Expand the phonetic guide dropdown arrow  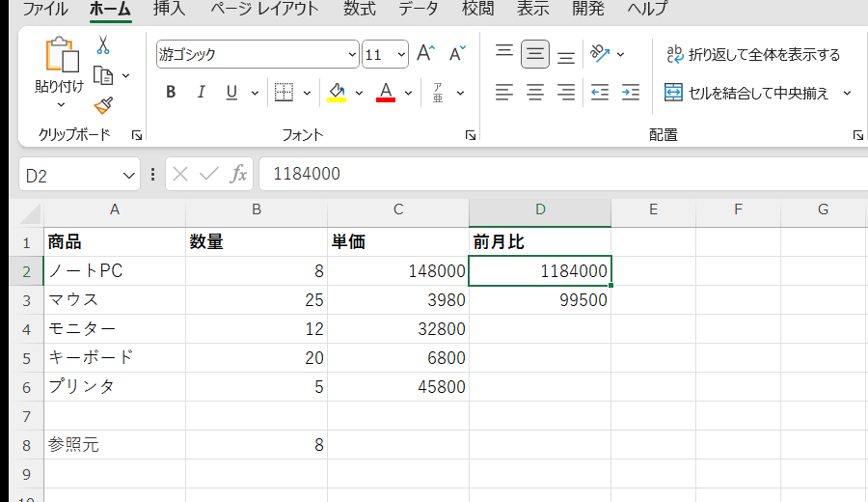click(460, 93)
